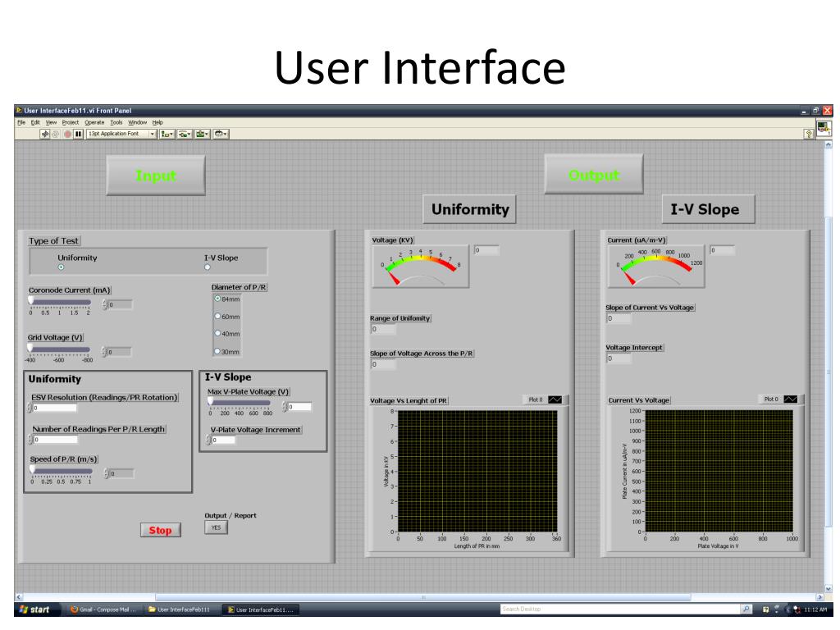Toggle the Output / Report YES button

coord(216,527)
